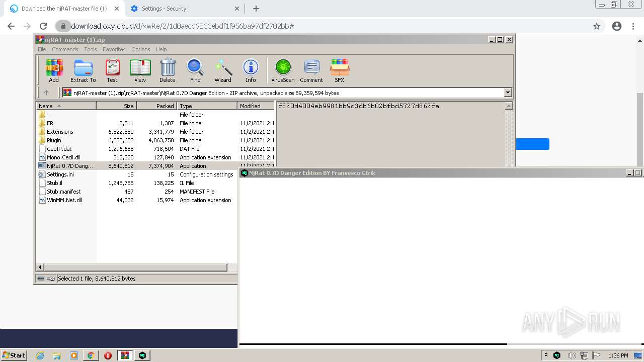Image resolution: width=644 pixels, height=362 pixels.
Task: Click the blue button on webpage
Action: tap(532, 144)
